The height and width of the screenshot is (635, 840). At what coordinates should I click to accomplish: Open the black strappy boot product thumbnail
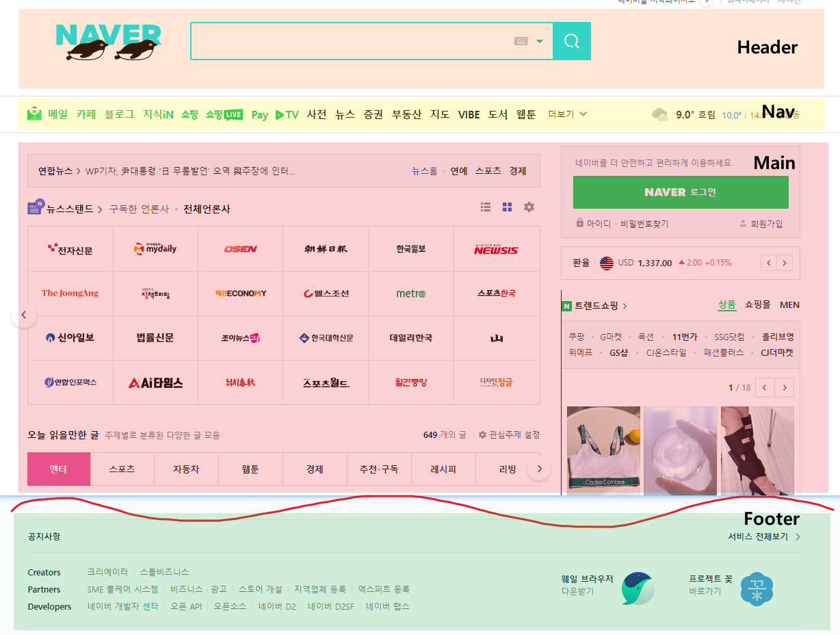(757, 450)
